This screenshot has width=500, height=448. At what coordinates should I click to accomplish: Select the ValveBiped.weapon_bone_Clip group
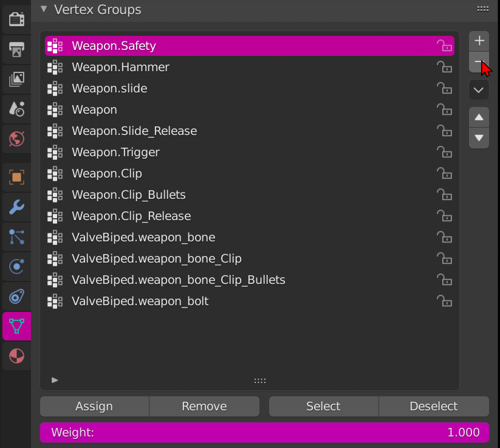coord(157,259)
